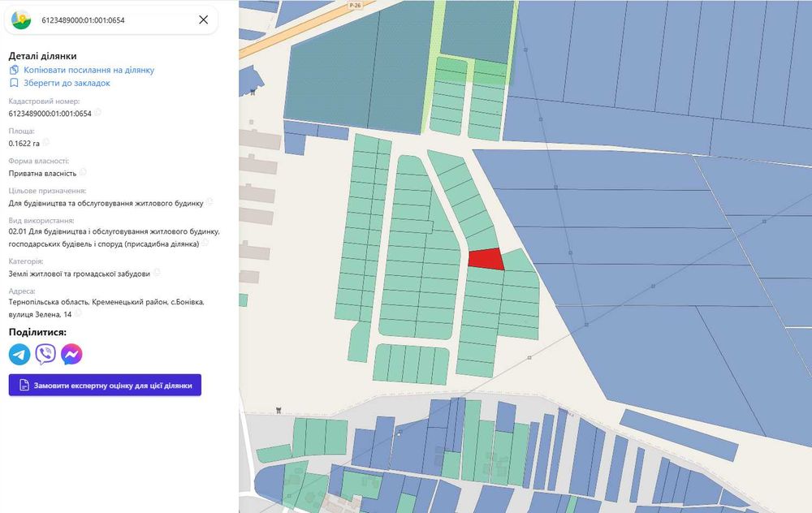
Task: Share the parcel via Messenger
Action: (x=71, y=354)
